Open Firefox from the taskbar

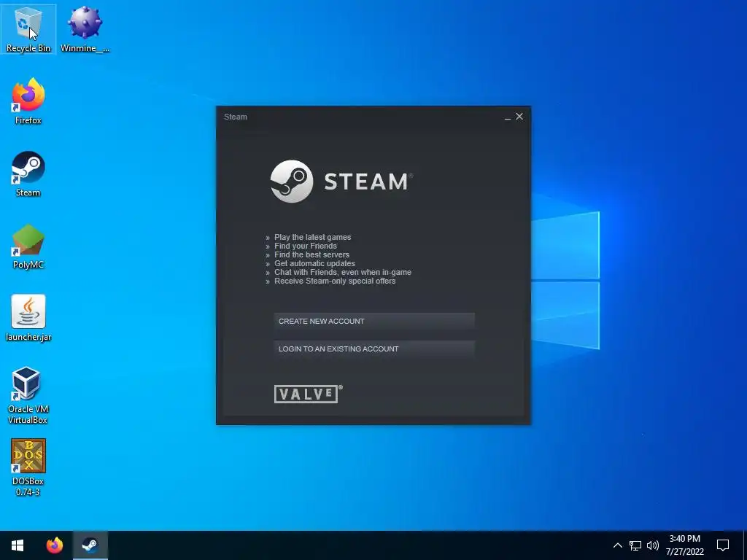pyautogui.click(x=54, y=545)
